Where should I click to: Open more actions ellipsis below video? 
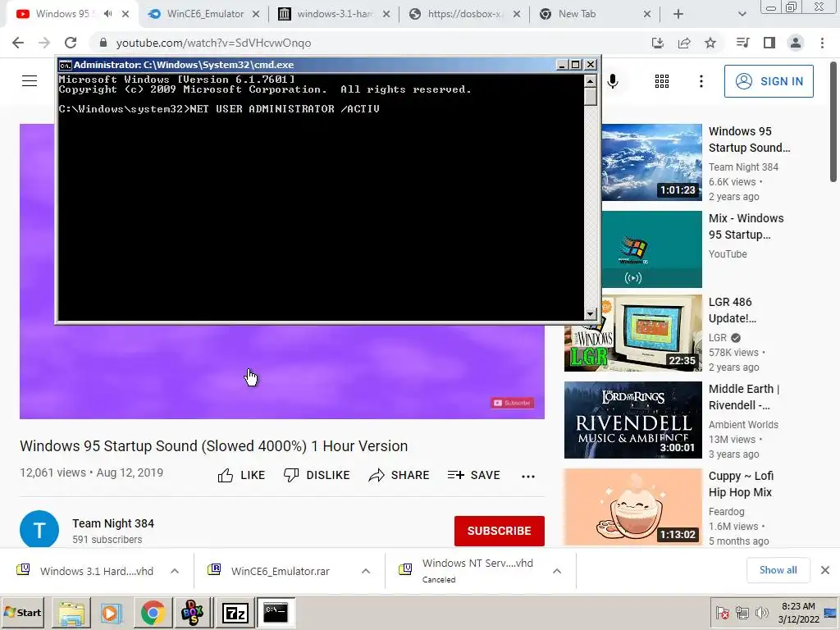click(x=528, y=477)
